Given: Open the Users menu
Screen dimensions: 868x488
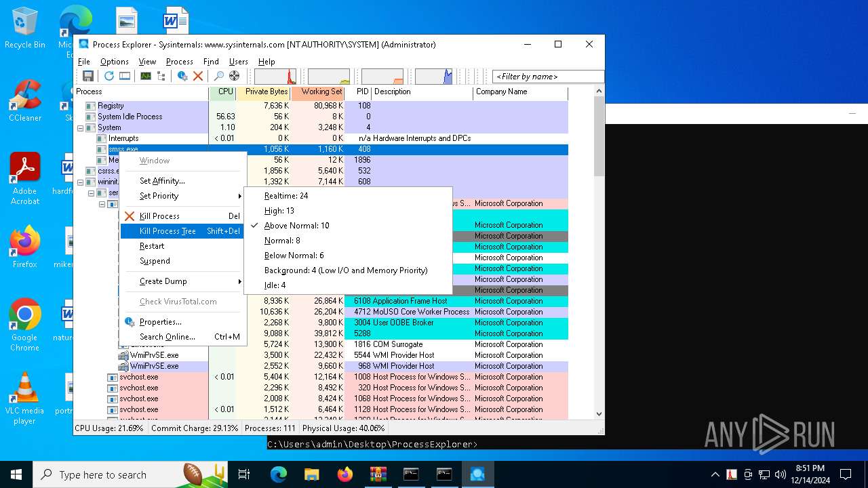Looking at the screenshot, I should pyautogui.click(x=239, y=62).
